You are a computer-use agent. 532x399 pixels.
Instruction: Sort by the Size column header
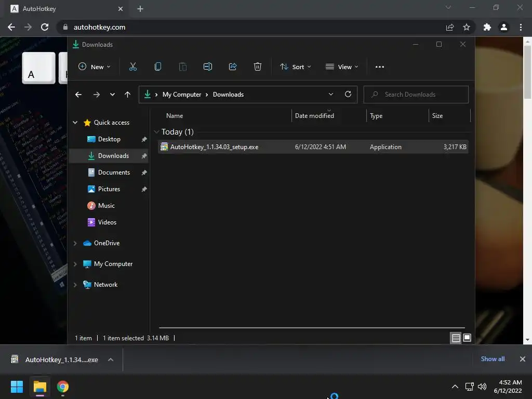pyautogui.click(x=449, y=116)
